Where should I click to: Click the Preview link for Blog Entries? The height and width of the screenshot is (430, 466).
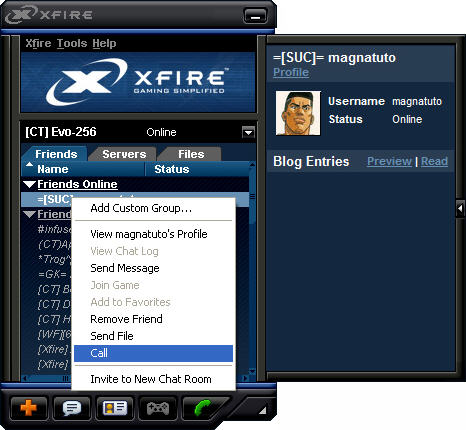click(389, 161)
